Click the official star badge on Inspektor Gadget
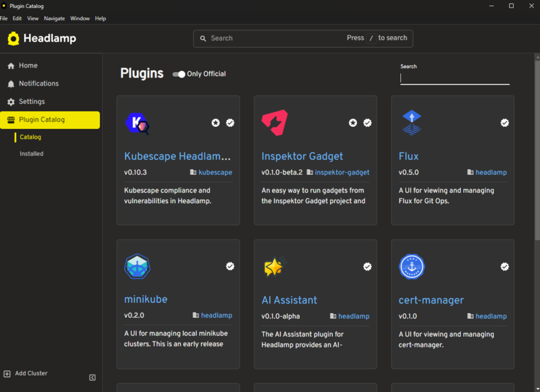The height and width of the screenshot is (392, 540). pos(353,123)
